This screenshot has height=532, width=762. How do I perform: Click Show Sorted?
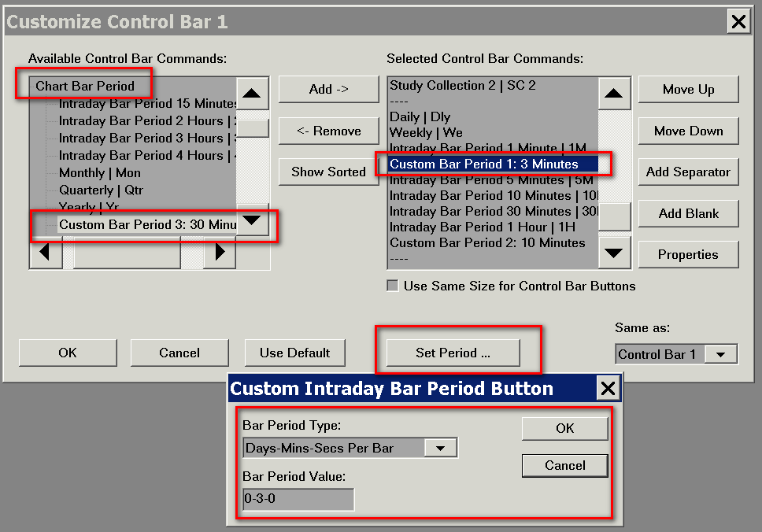pos(327,172)
